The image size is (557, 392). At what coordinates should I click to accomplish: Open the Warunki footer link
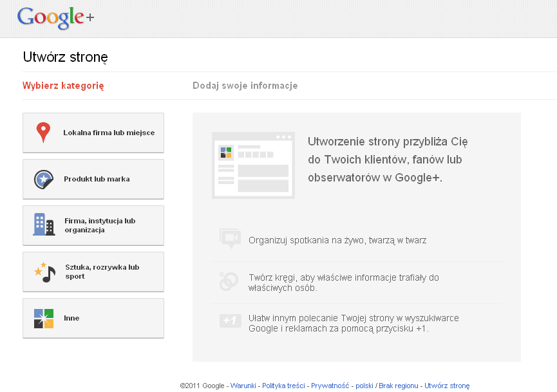243,386
